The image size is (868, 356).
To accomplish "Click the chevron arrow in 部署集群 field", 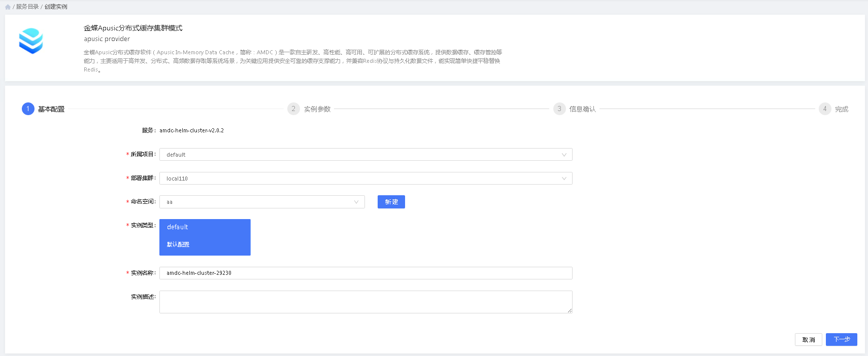I will [564, 179].
